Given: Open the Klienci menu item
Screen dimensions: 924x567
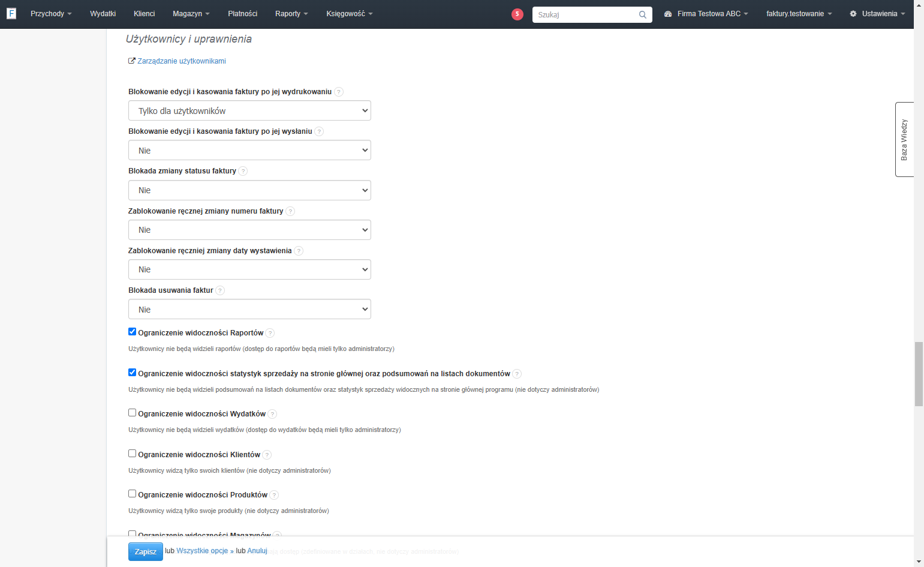Looking at the screenshot, I should 144,14.
